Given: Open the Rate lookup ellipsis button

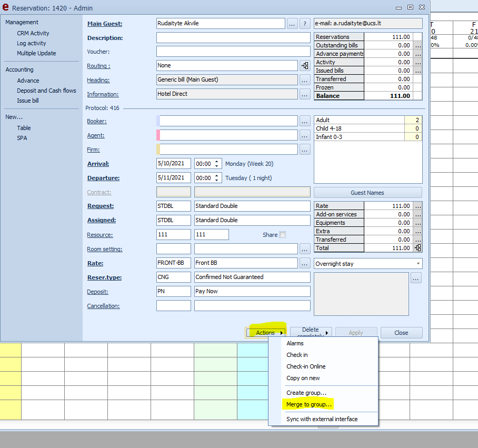Looking at the screenshot, I should click(x=305, y=263).
